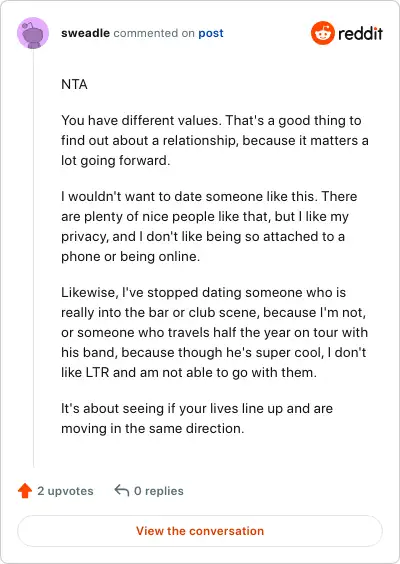Open the sweadle username link
The image size is (400, 564).
click(x=85, y=33)
